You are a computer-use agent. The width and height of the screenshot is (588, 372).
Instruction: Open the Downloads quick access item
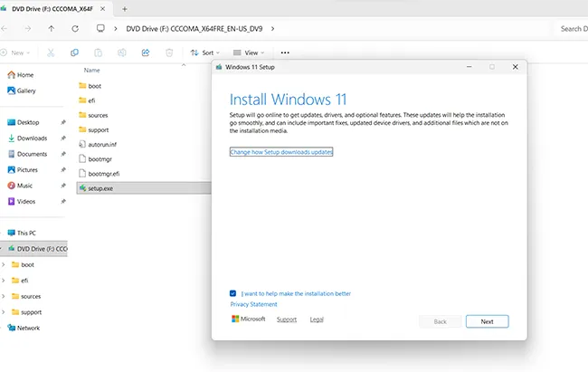(x=27, y=138)
